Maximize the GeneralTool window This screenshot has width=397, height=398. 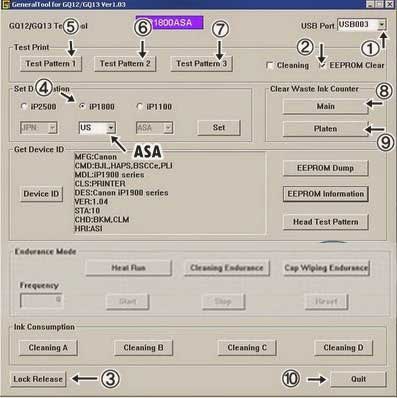click(379, 5)
